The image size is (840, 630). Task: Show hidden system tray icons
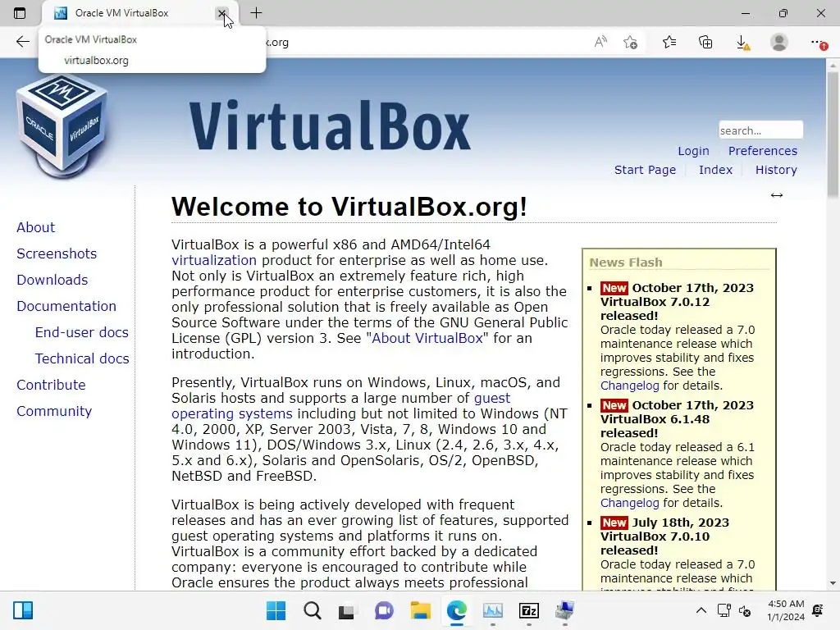pos(701,610)
